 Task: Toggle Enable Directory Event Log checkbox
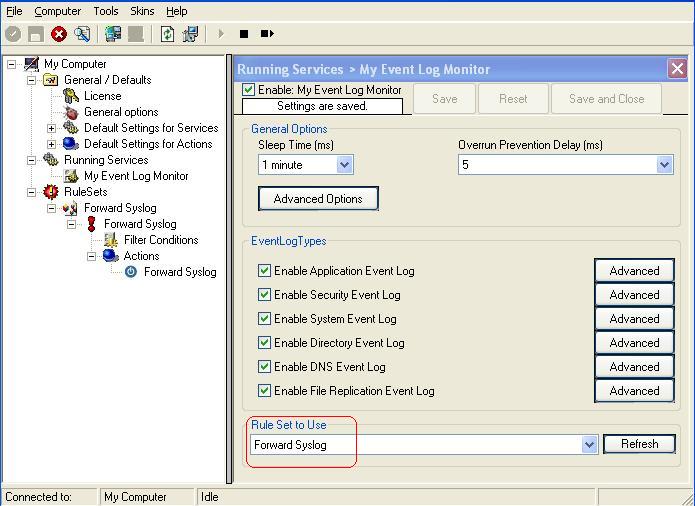[264, 343]
